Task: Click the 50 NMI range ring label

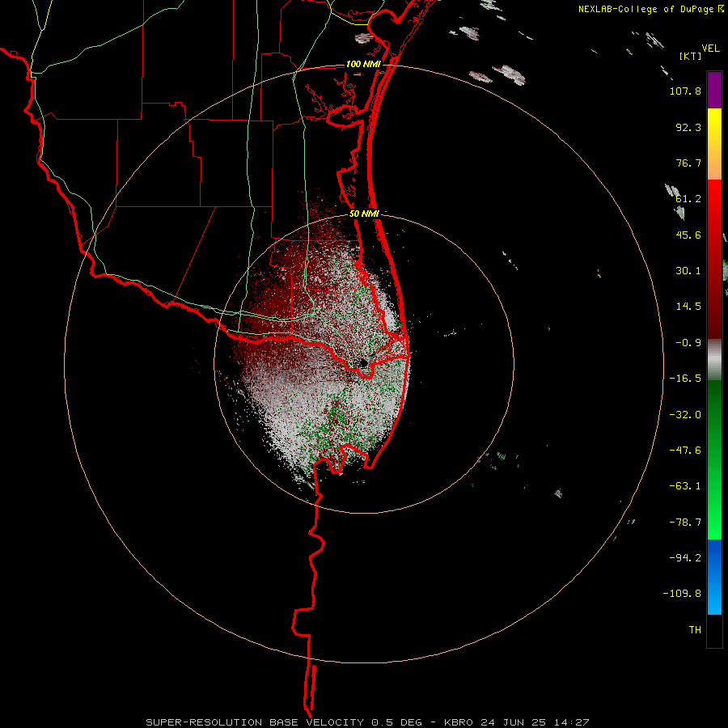Action: click(x=364, y=214)
